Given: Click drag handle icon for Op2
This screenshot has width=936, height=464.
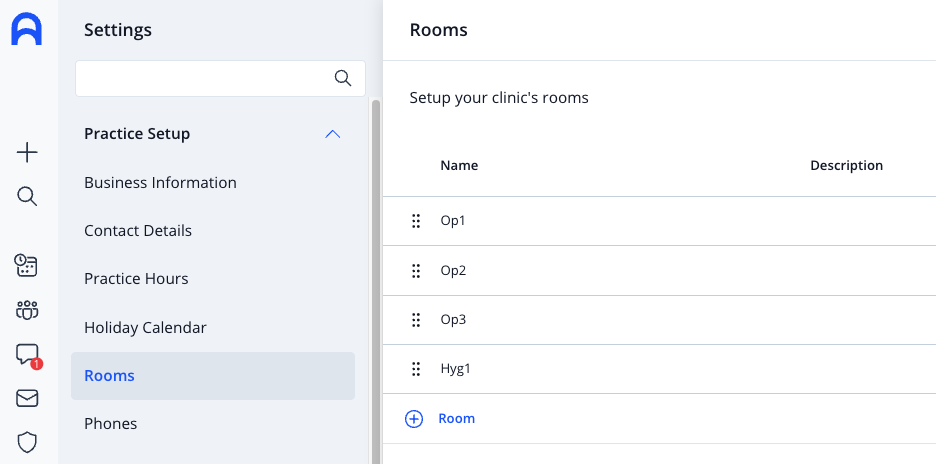Looking at the screenshot, I should tap(416, 271).
